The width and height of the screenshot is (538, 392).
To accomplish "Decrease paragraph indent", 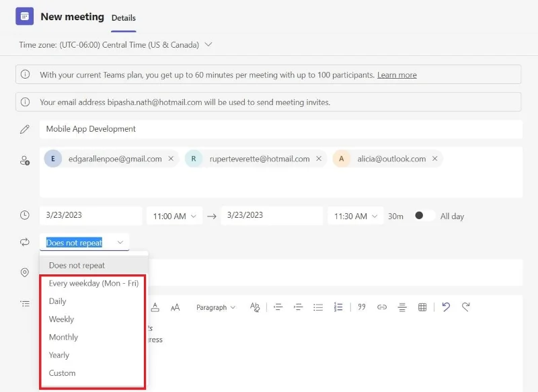I will coord(278,307).
